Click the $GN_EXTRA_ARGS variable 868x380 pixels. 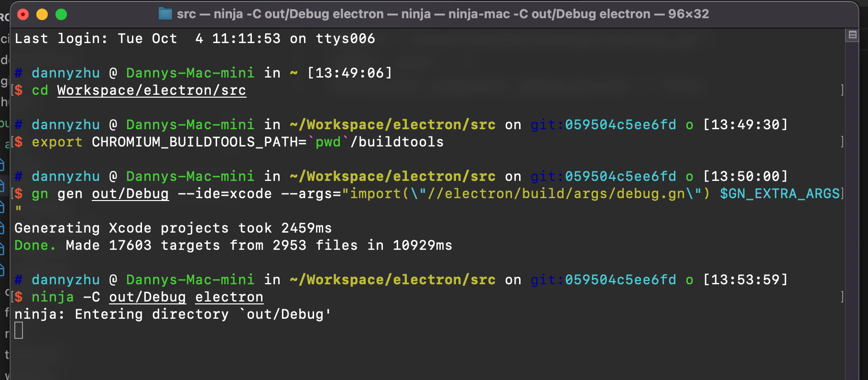780,194
